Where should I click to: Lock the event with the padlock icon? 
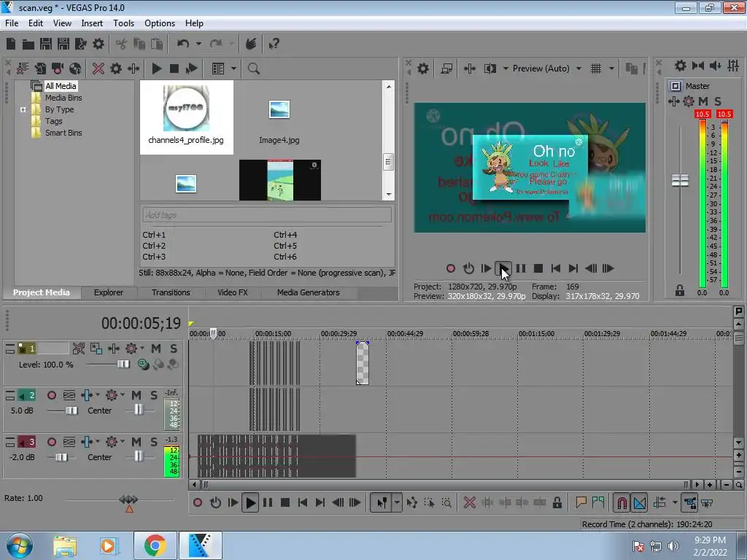pyautogui.click(x=557, y=502)
